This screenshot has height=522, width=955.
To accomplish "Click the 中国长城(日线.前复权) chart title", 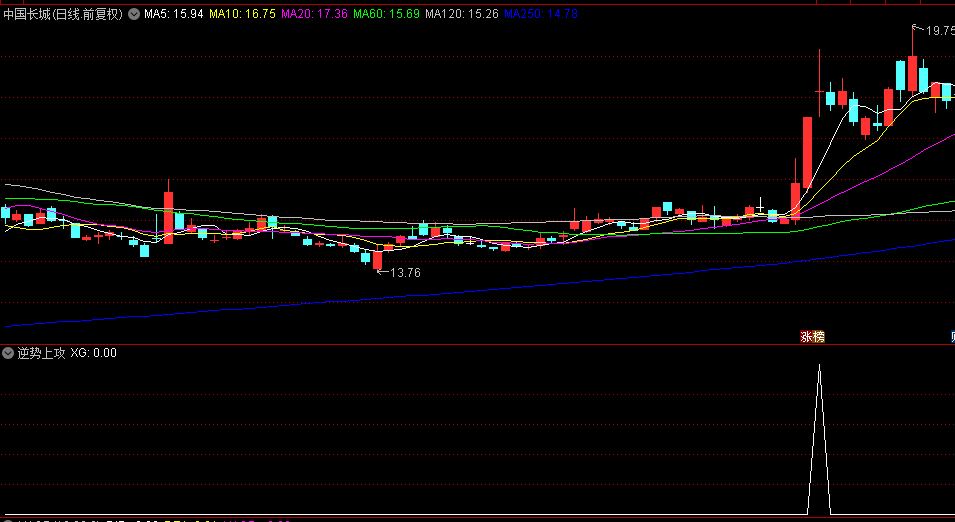I will coord(63,14).
